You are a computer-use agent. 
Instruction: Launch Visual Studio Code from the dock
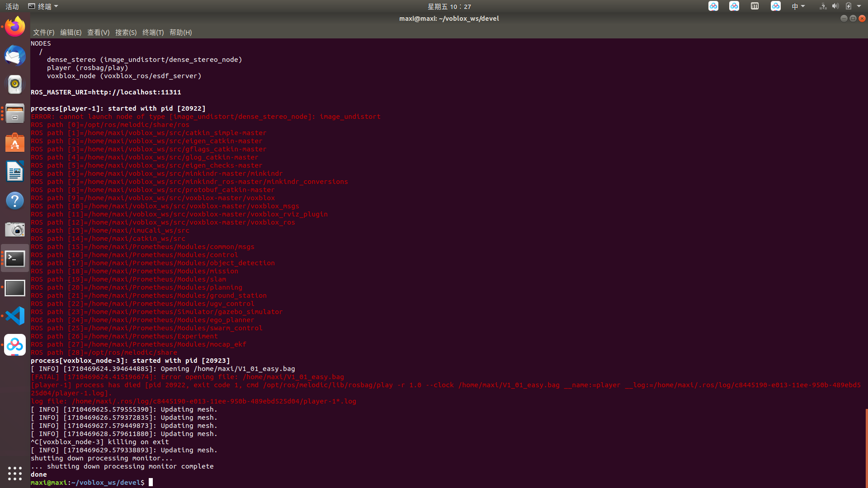(15, 316)
